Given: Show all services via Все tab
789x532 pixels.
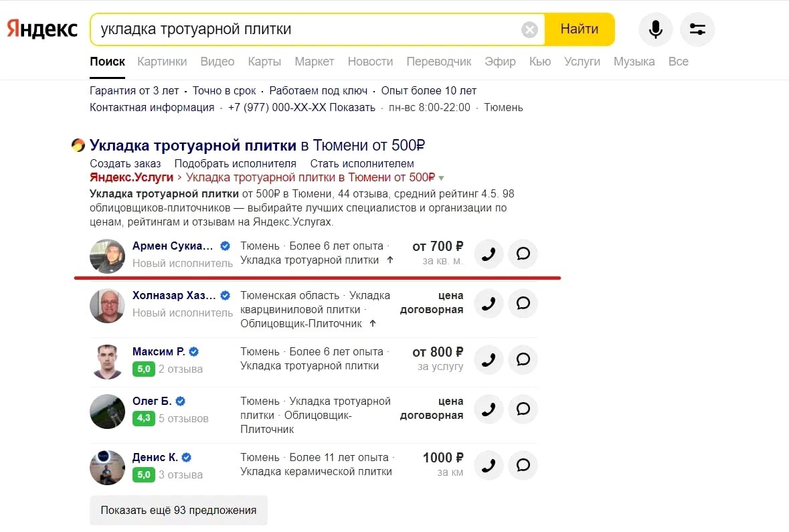Looking at the screenshot, I should coord(679,62).
